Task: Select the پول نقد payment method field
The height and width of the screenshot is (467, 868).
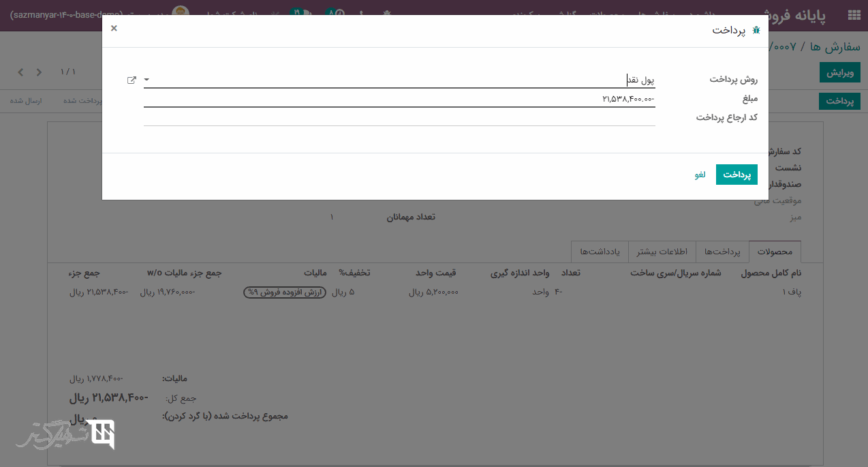Action: (x=399, y=80)
